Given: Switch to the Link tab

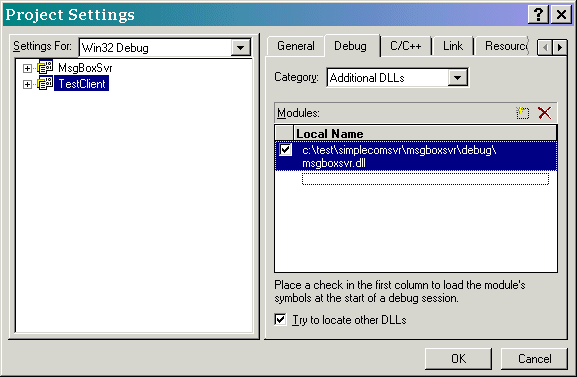Looking at the screenshot, I should click(453, 46).
